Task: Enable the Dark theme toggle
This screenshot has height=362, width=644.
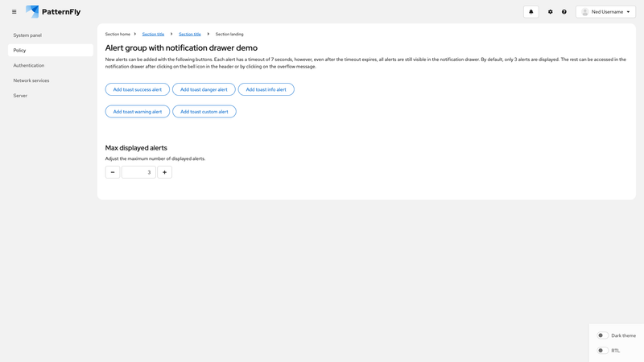Action: click(602, 335)
